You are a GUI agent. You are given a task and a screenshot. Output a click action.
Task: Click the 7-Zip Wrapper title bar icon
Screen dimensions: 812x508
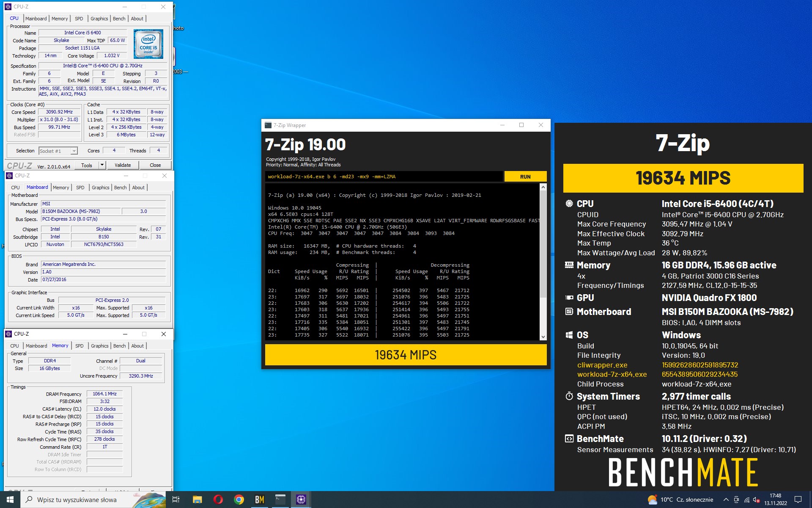tap(268, 125)
